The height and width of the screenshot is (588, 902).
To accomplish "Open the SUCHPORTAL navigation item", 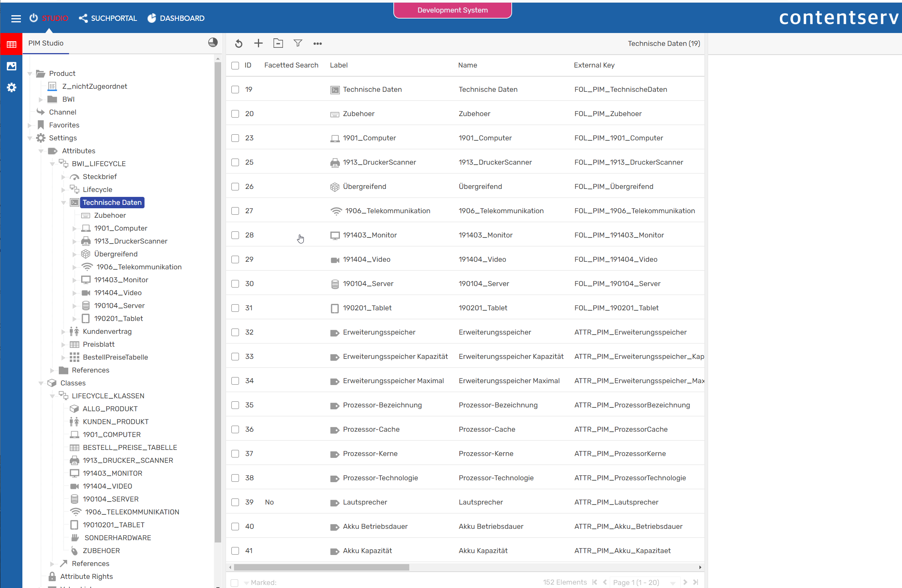I will coord(108,18).
